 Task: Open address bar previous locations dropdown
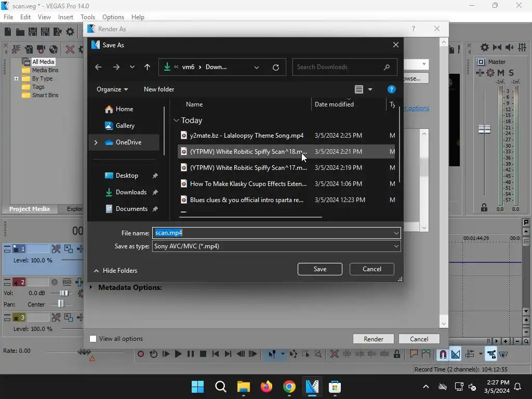(257, 67)
